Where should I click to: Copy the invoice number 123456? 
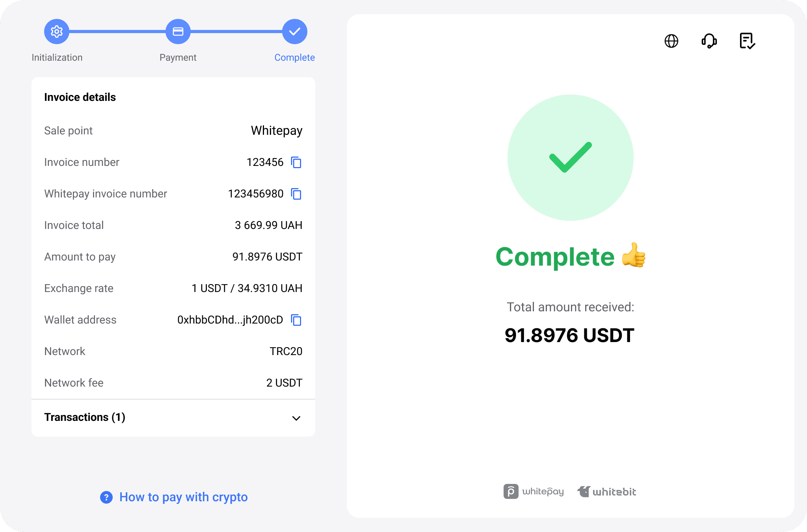point(296,162)
